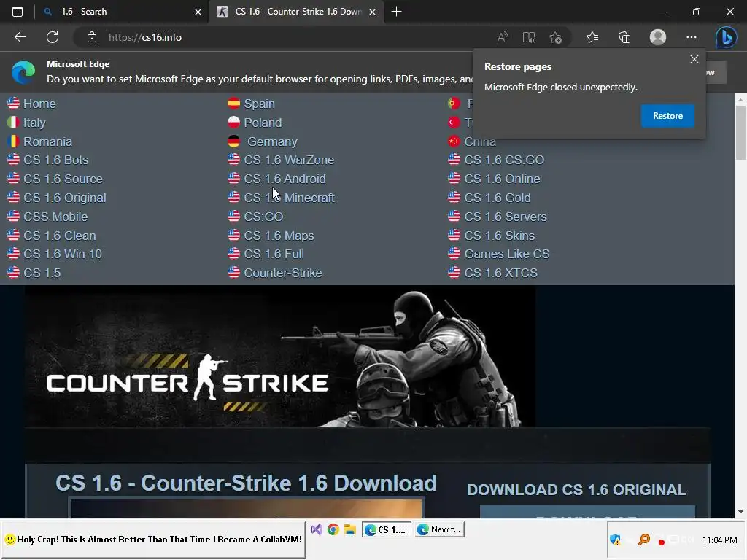
Task: Click the Romania flag icon
Action: point(13,141)
